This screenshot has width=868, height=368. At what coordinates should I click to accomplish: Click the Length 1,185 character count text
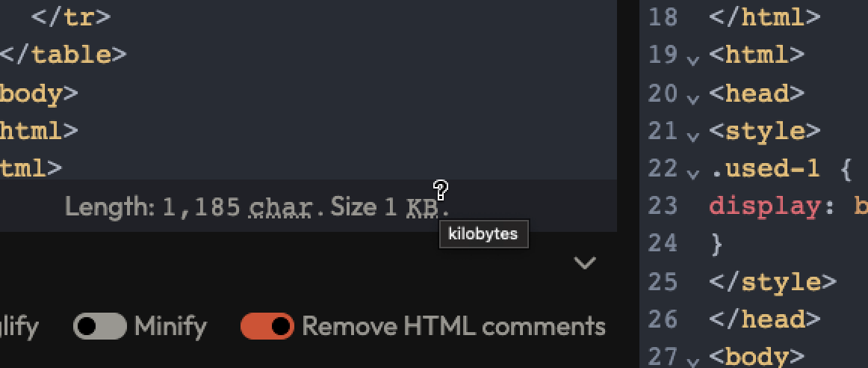(153, 207)
